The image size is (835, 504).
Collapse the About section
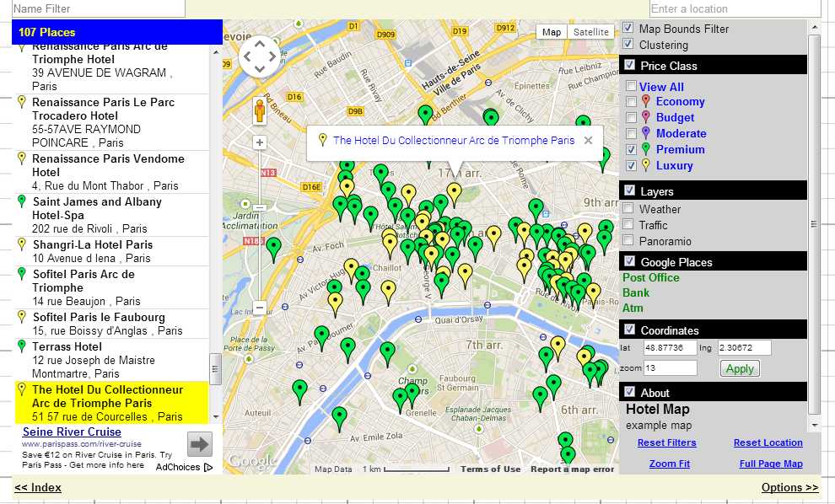[629, 392]
